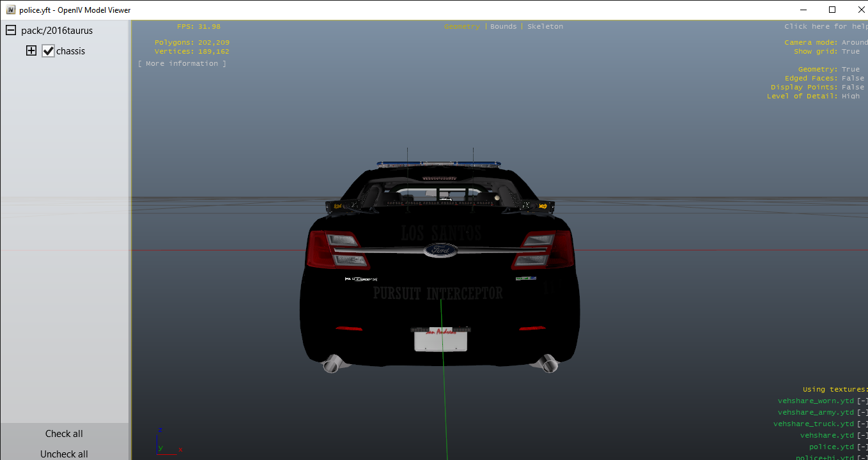Click the [-] icon beside vehshare_truck.ytd

[x=862, y=424]
